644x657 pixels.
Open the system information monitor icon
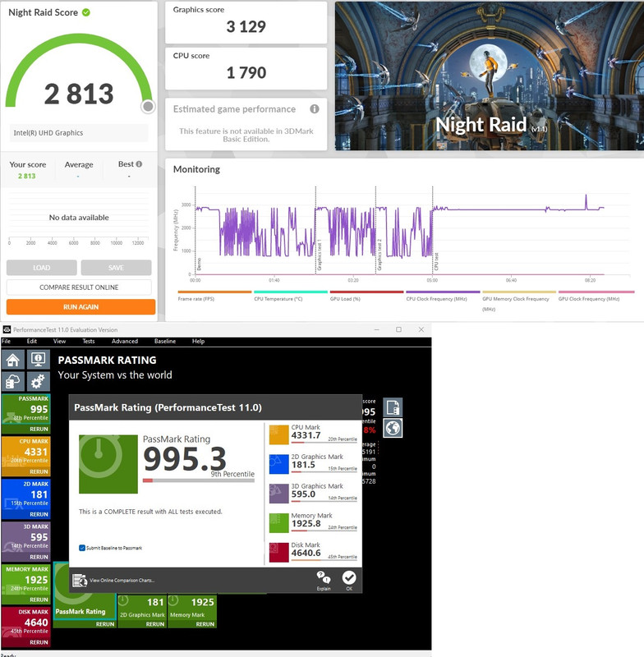pos(39,360)
